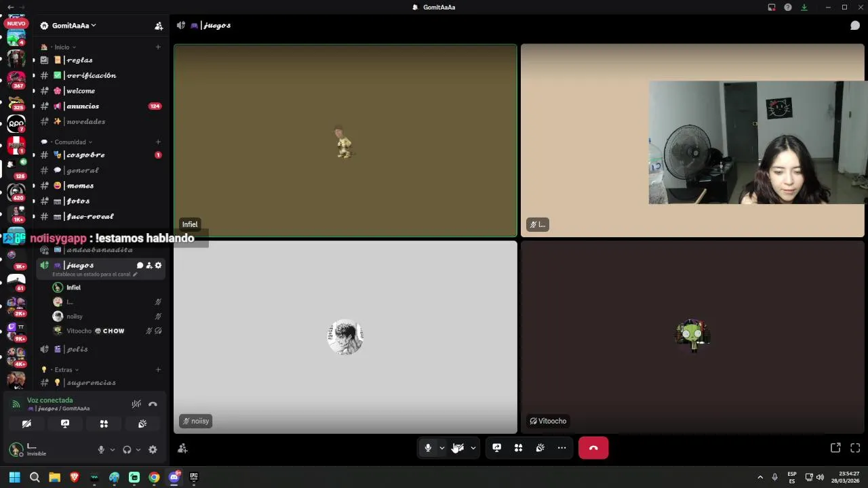Toggle noise suppression in voice panel
The height and width of the screenshot is (488, 868).
pyautogui.click(x=136, y=404)
